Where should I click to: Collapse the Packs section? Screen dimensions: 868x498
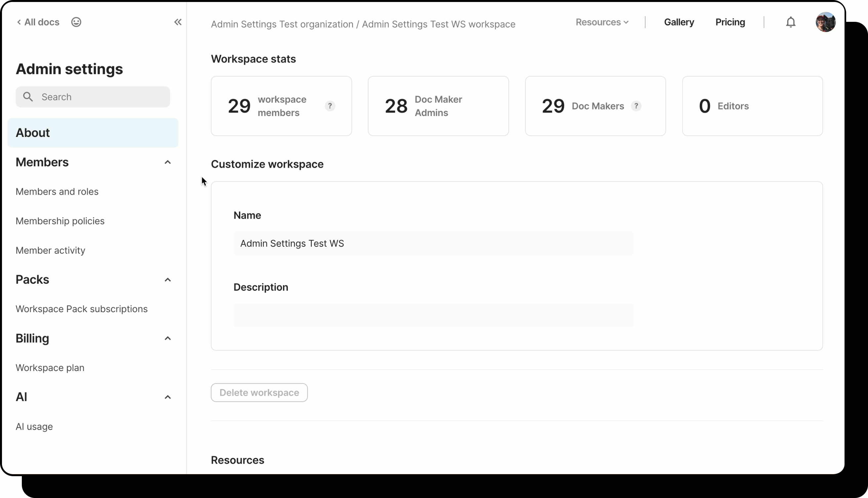tap(168, 280)
